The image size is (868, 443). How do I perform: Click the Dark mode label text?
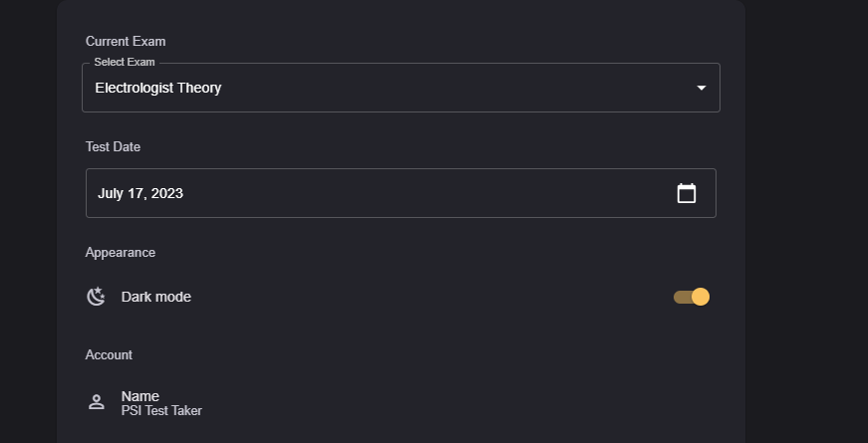coord(155,297)
